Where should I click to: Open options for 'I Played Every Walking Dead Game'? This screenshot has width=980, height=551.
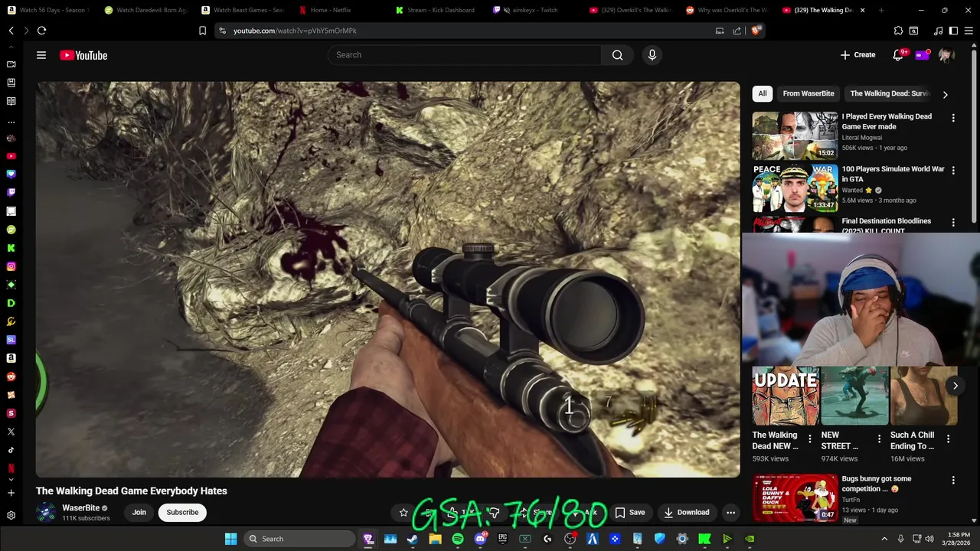coord(953,118)
